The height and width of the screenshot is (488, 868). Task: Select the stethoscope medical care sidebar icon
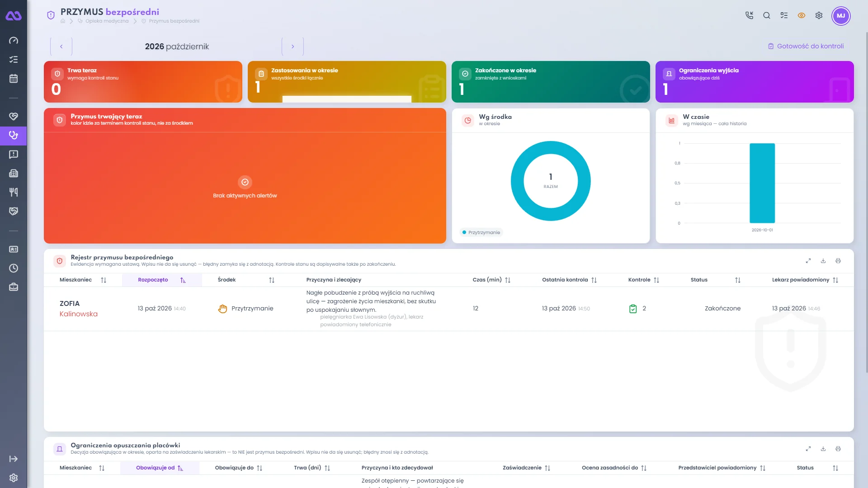[14, 136]
